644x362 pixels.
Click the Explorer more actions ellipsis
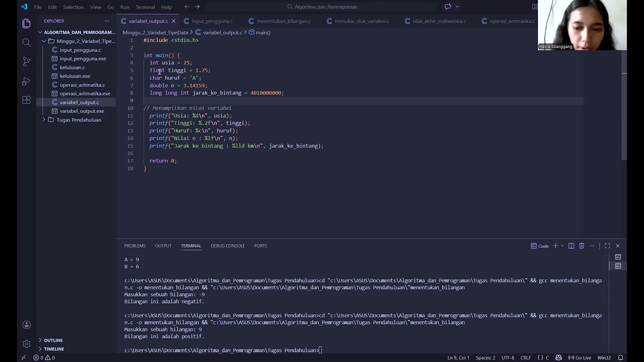(x=107, y=21)
